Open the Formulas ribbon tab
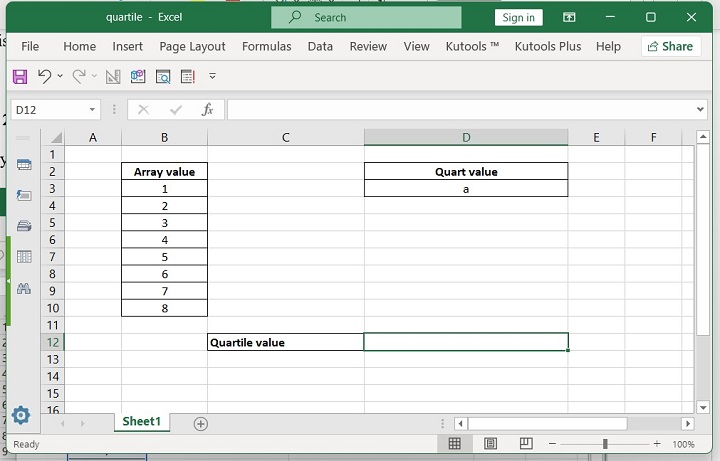The width and height of the screenshot is (720, 461). point(266,46)
